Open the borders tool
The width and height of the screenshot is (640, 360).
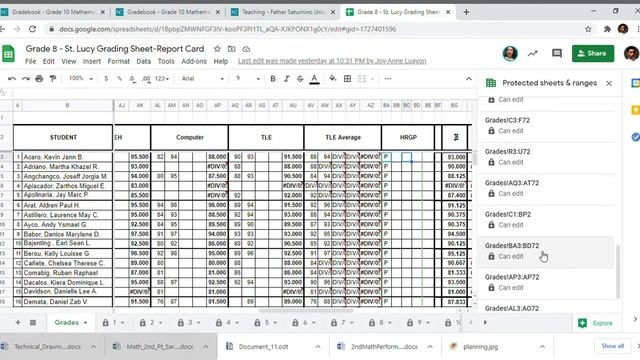pyautogui.click(x=347, y=78)
